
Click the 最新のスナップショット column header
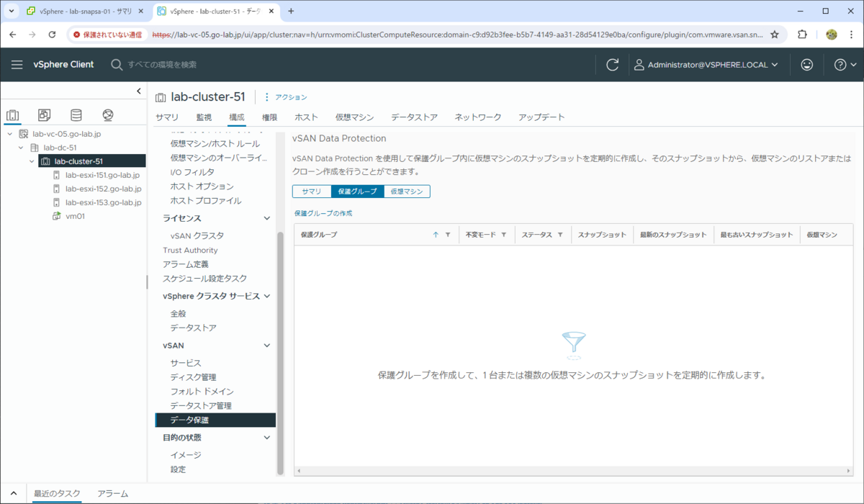coord(673,235)
